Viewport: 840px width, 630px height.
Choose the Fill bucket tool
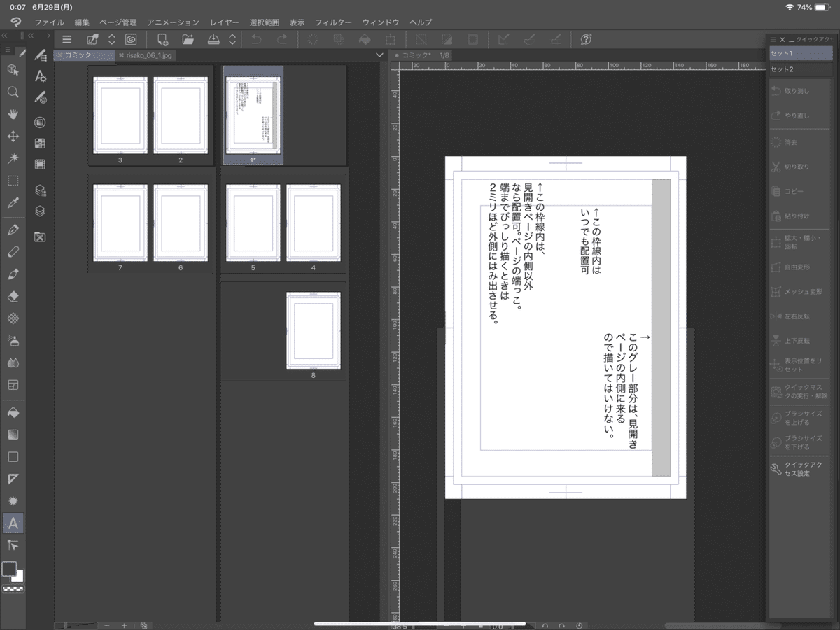click(13, 412)
